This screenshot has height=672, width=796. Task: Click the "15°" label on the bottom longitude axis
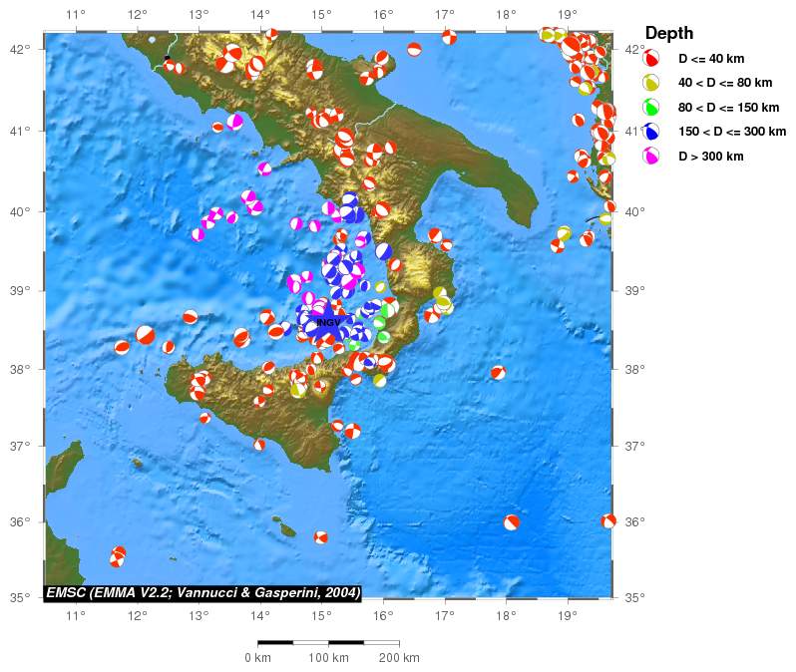(321, 615)
